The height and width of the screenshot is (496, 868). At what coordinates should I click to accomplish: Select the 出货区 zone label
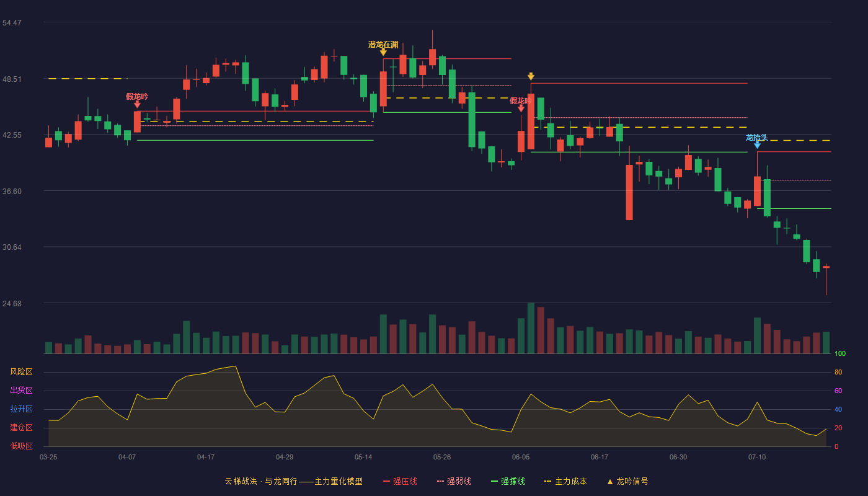pyautogui.click(x=21, y=391)
